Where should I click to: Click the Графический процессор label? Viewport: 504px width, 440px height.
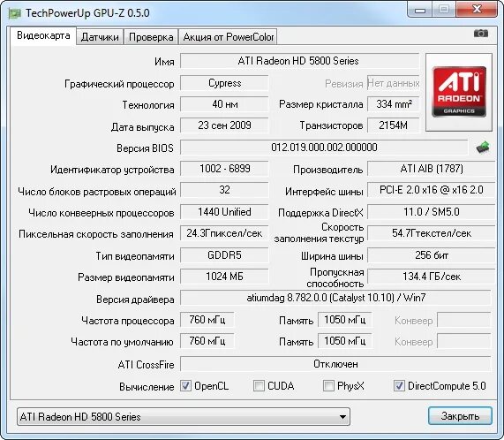119,84
